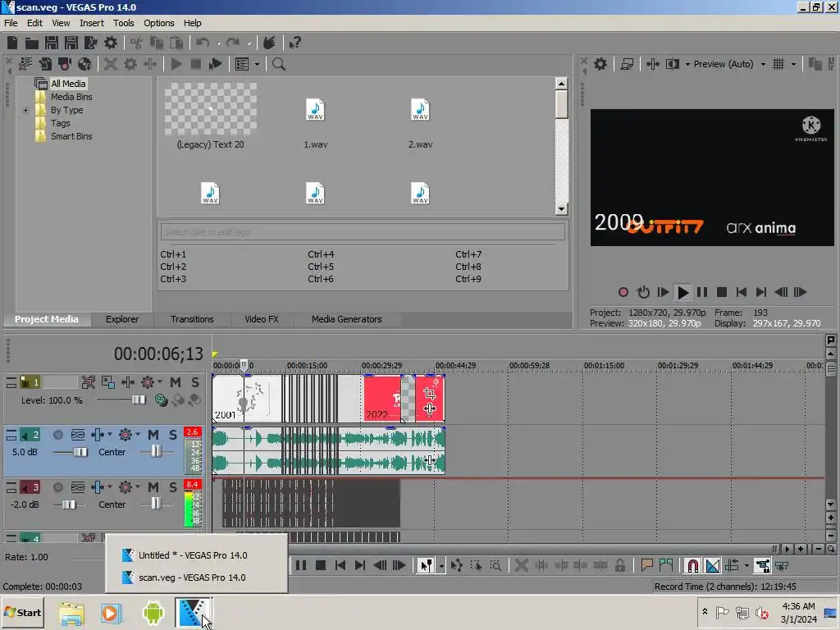Toggle Enable Snapping magnet icon
Screen dimensions: 840x630
692,565
